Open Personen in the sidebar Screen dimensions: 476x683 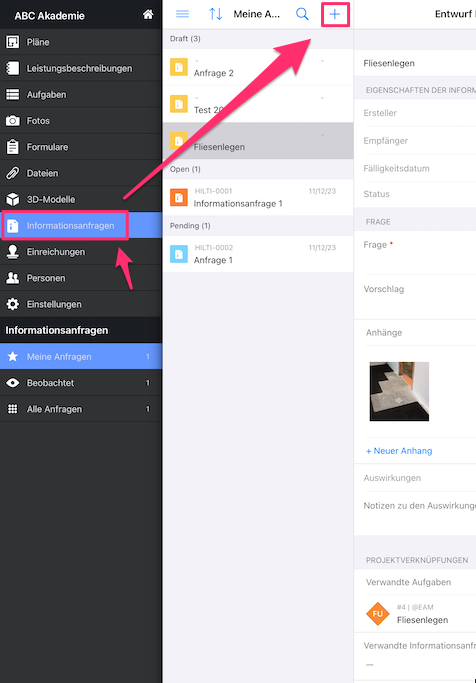point(81,278)
